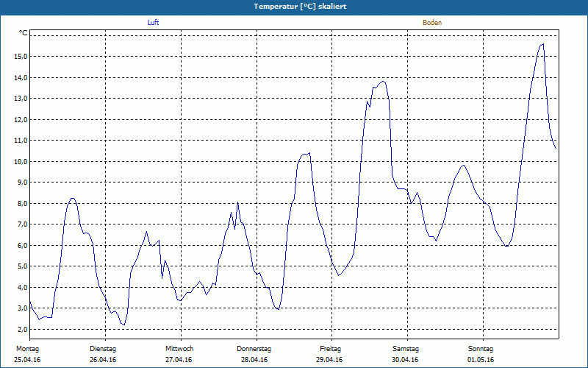Select the 4,0 y-axis value

point(22,287)
